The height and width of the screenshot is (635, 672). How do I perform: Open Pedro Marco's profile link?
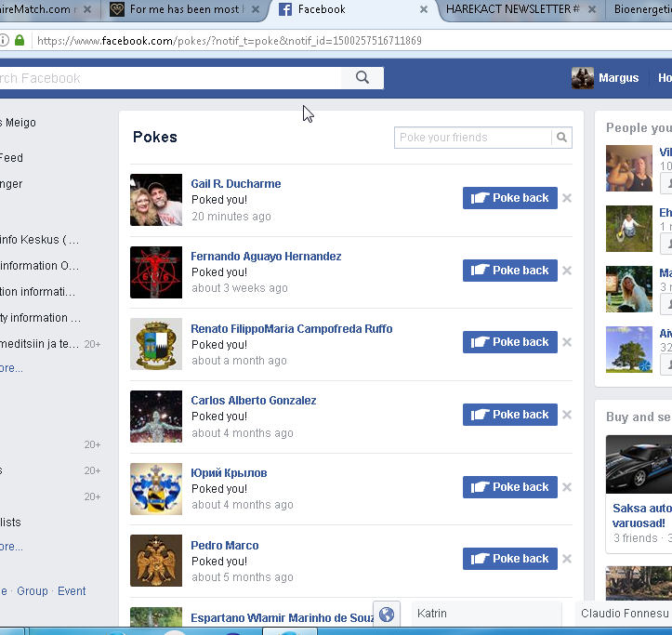coord(225,545)
